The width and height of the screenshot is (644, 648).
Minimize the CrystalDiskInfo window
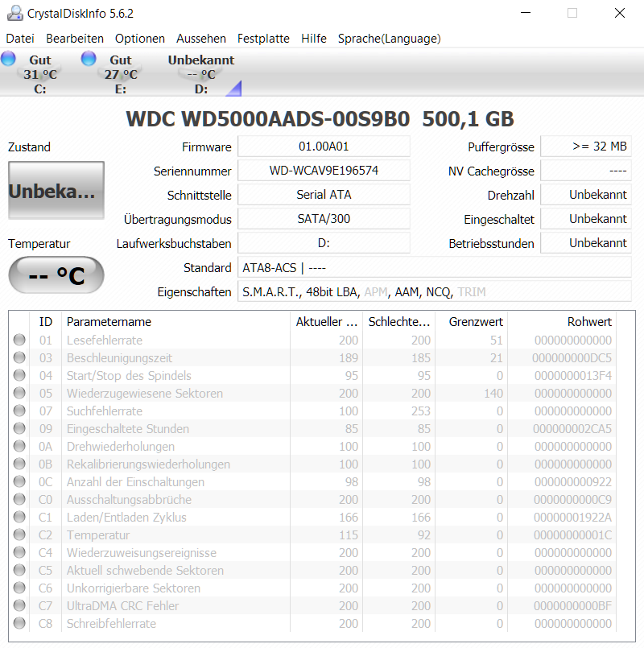point(526,13)
